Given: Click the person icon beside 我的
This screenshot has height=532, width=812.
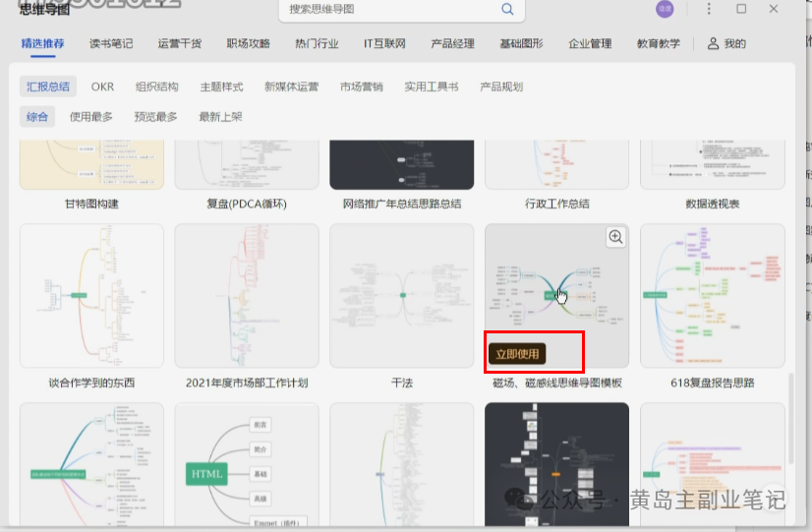Looking at the screenshot, I should tap(713, 44).
